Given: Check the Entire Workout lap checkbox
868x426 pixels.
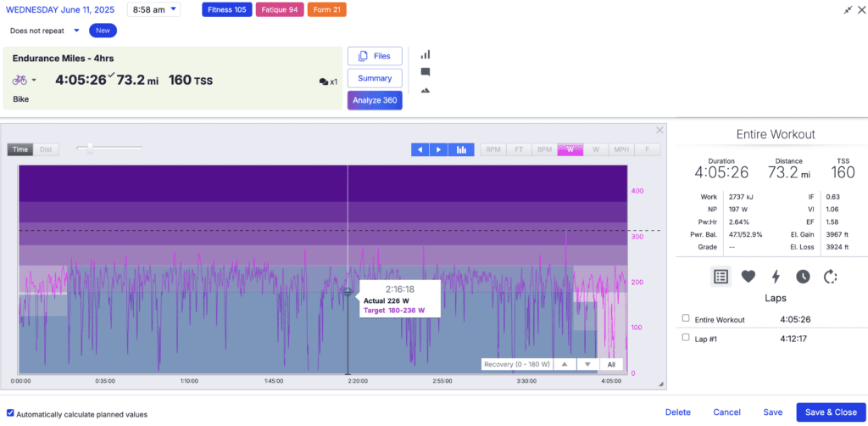Looking at the screenshot, I should (x=686, y=318).
